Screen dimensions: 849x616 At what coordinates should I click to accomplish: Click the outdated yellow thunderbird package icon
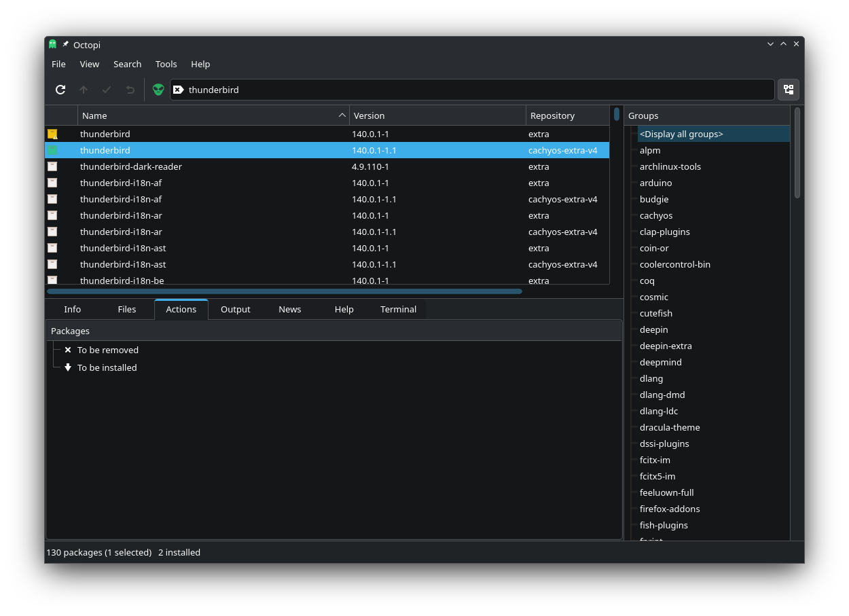click(x=52, y=134)
